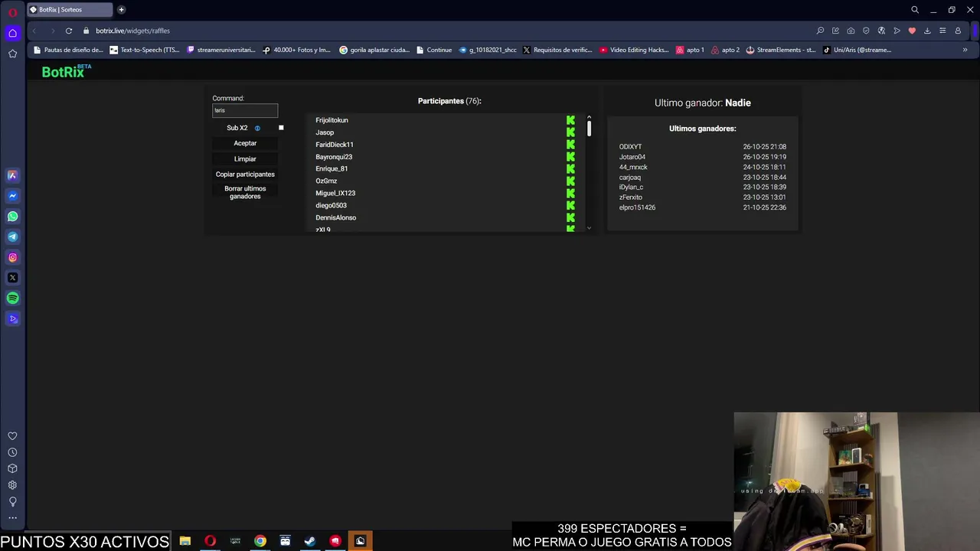Go back to the previous page
The width and height of the screenshot is (980, 551).
(x=34, y=31)
